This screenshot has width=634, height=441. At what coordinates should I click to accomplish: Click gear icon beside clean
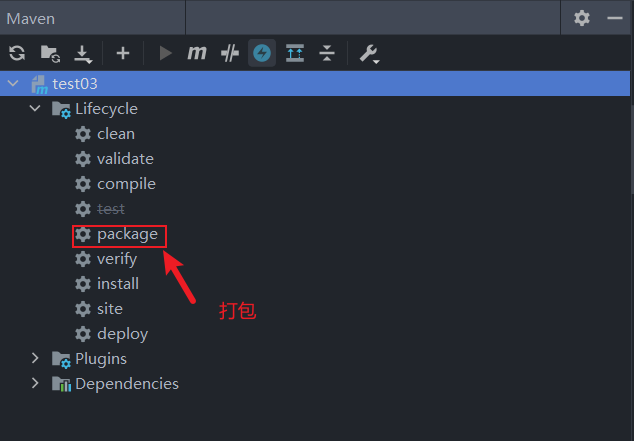coord(83,134)
